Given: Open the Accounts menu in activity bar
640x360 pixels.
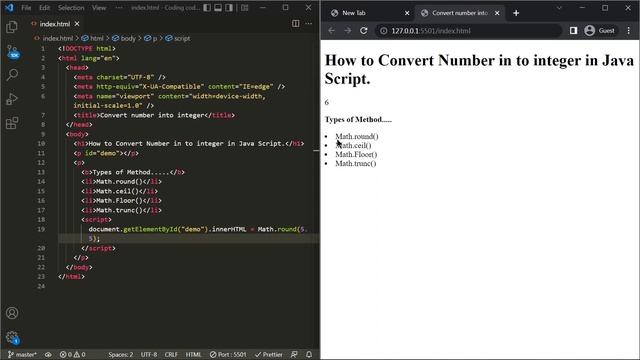Looking at the screenshot, I should (12, 313).
